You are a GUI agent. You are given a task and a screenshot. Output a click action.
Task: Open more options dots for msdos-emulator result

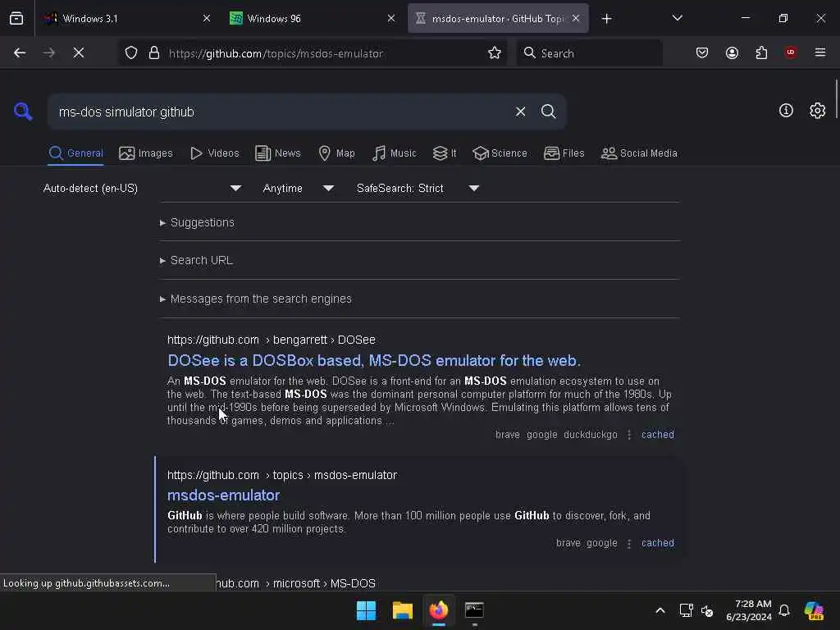click(x=629, y=543)
